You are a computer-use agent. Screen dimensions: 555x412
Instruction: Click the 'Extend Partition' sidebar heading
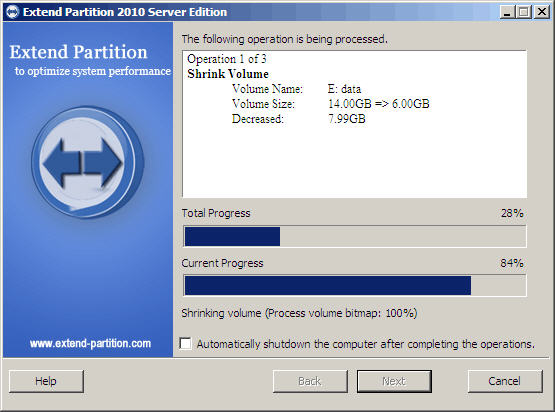click(x=78, y=52)
